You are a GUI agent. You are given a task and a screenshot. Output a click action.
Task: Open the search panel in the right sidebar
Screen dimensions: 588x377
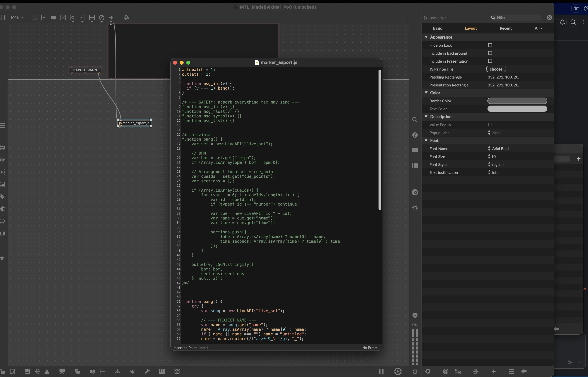tap(415, 120)
